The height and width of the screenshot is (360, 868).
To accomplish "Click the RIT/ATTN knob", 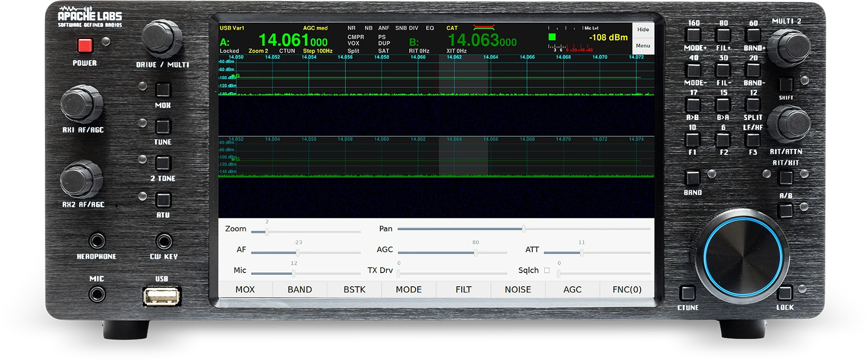I will (789, 124).
